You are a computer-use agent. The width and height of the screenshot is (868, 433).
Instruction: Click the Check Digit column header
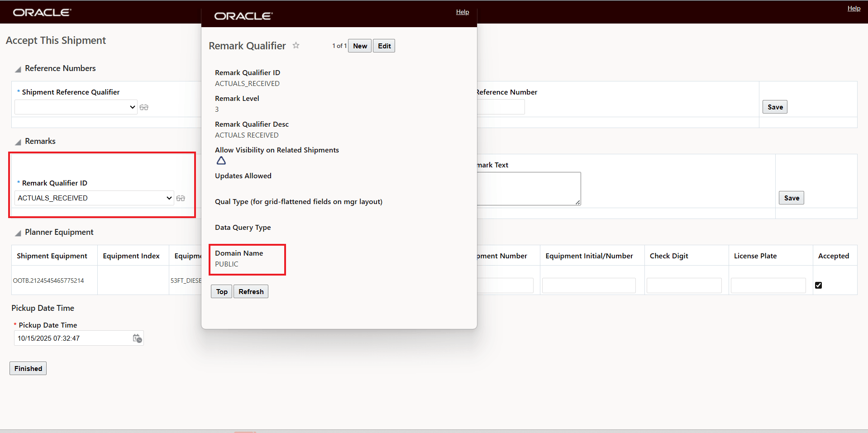(x=669, y=256)
